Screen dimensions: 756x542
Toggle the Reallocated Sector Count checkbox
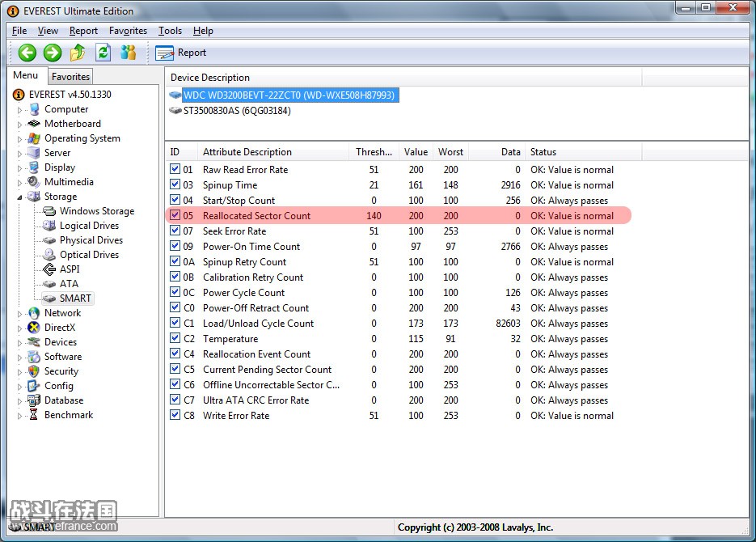(175, 215)
